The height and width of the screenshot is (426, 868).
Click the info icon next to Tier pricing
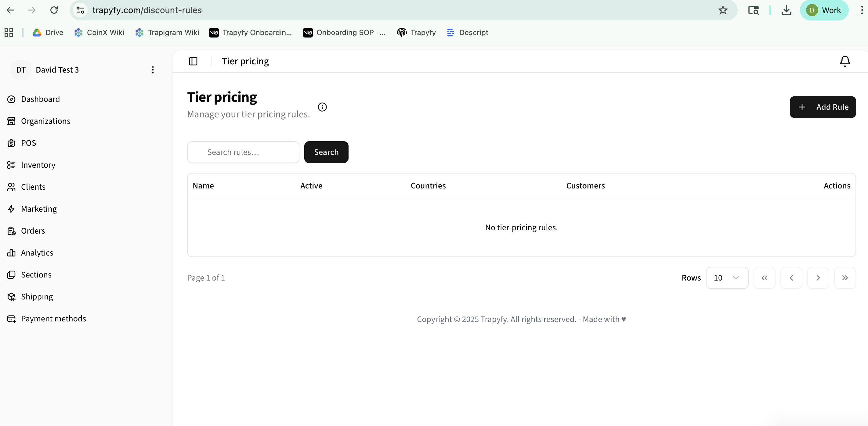(322, 107)
